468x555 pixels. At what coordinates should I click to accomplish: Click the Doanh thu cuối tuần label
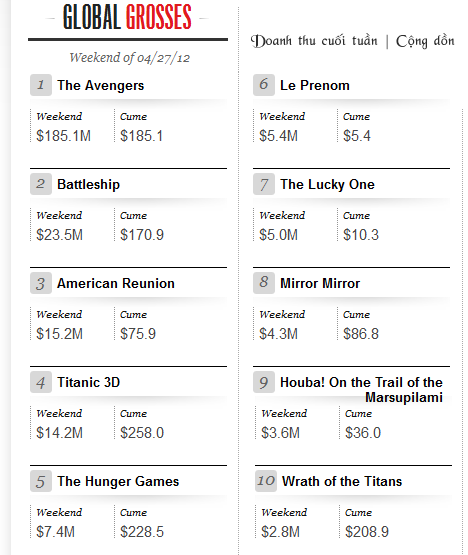(x=314, y=41)
